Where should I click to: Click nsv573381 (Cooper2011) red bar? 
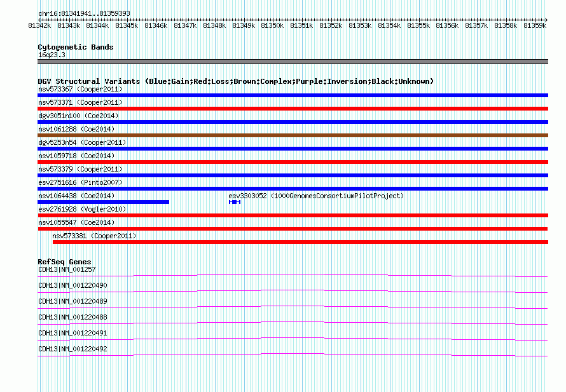300,242
